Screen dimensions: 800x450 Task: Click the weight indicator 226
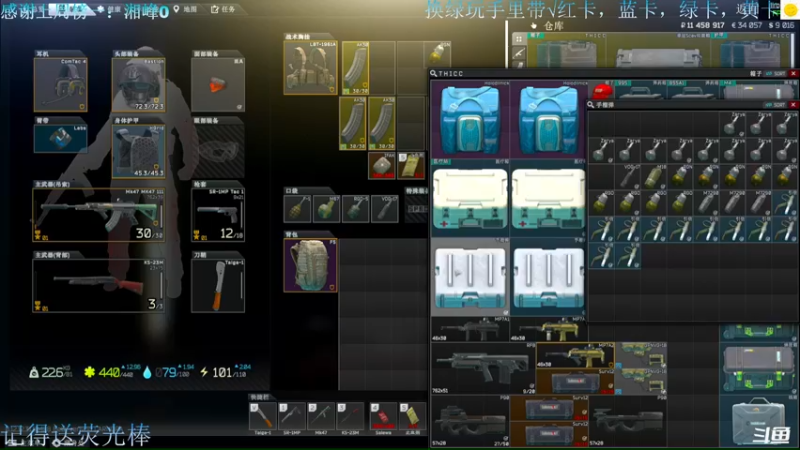click(x=52, y=372)
